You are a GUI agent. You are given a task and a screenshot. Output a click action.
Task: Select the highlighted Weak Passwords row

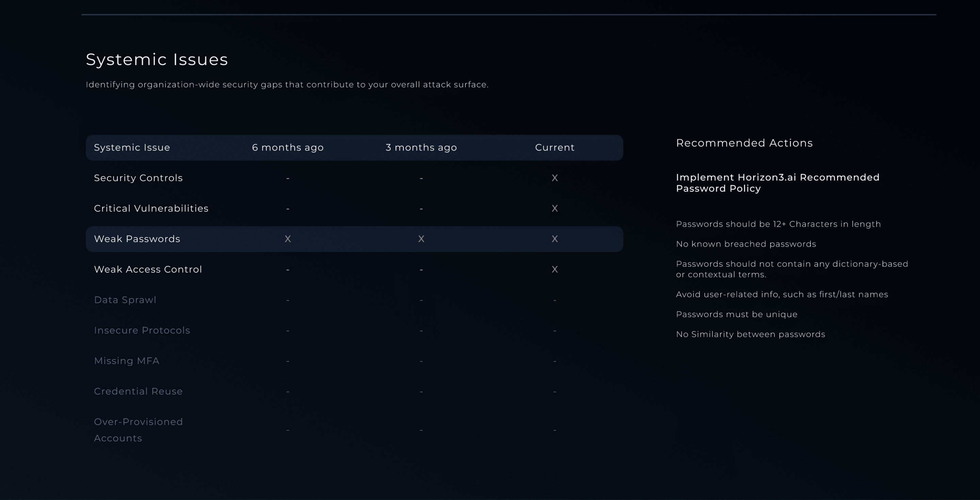(x=137, y=239)
